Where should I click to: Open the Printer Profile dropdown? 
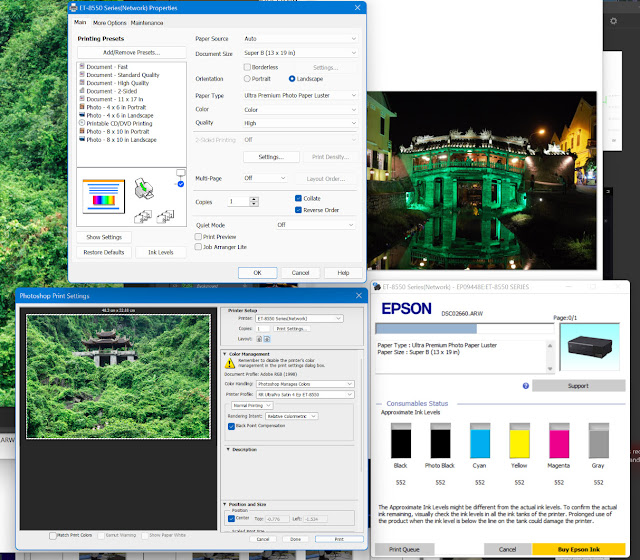point(305,395)
